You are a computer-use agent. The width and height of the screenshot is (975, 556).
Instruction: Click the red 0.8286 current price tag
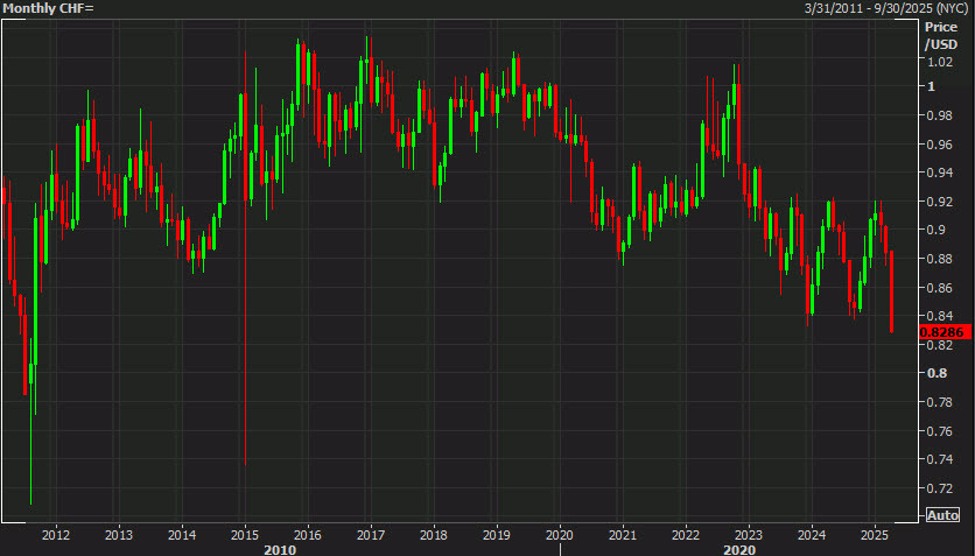point(944,331)
